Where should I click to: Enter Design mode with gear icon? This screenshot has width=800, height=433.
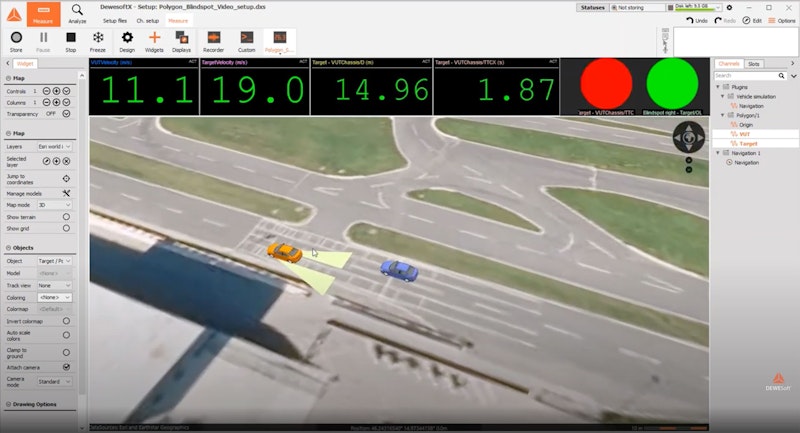127,42
